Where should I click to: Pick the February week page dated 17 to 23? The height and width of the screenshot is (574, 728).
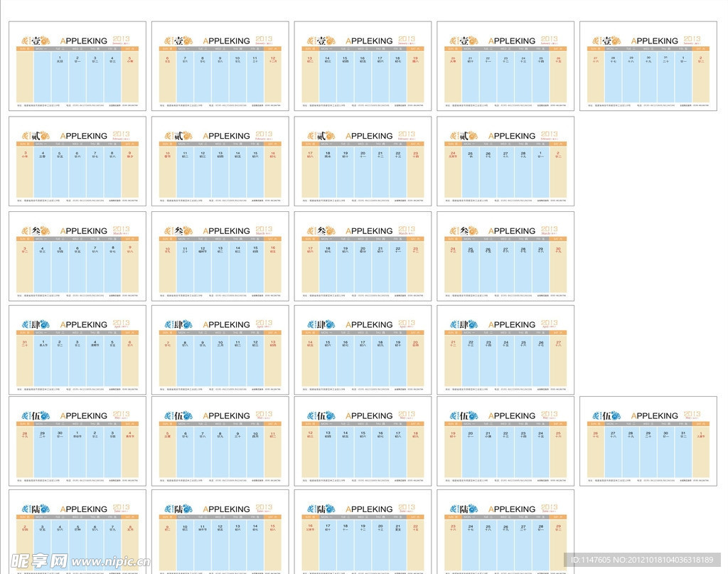[363, 161]
